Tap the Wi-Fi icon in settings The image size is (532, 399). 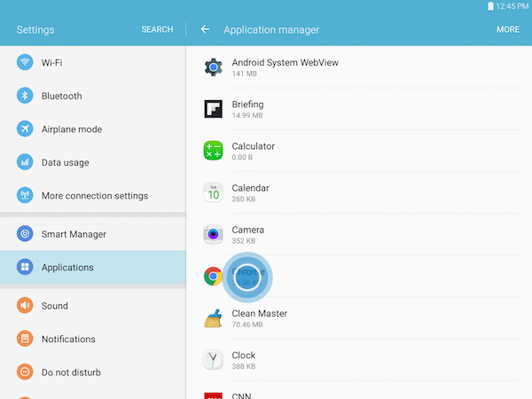[25, 62]
